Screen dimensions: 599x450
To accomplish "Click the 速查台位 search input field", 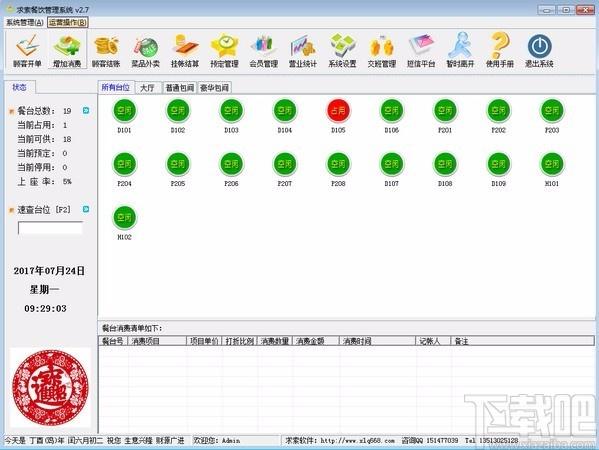I will coord(50,228).
